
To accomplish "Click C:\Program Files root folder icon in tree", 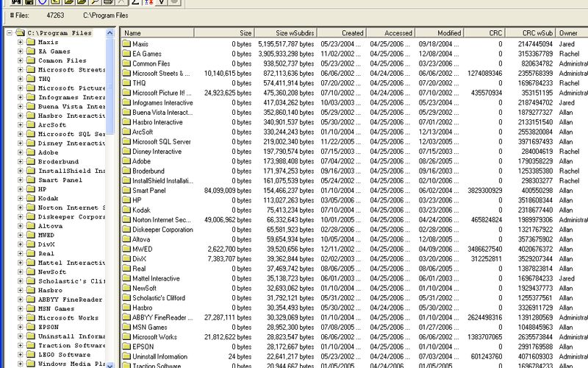I will click(21, 33).
